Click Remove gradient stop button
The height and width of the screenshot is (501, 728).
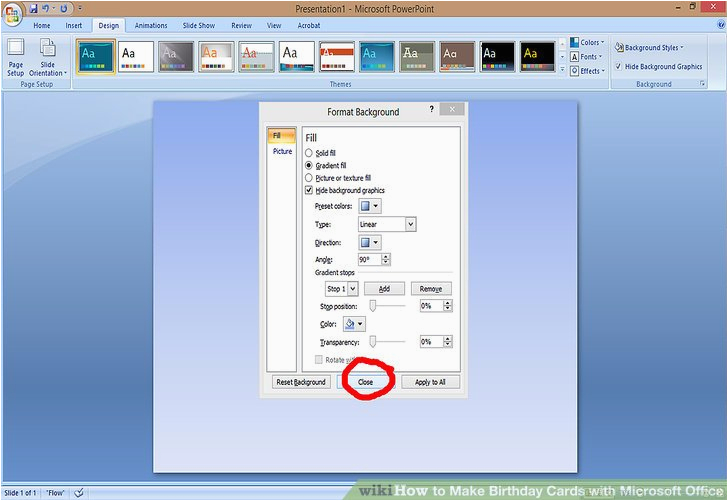pyautogui.click(x=431, y=289)
